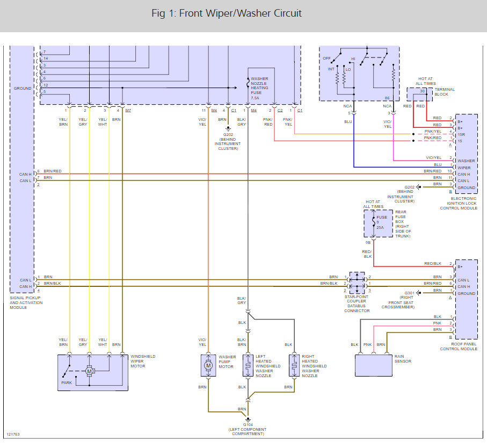Click the "RIGHT HEATED WINDSHIELD WASHER NOZZLE" label
Viewport: 487px width, 448px height.
coord(314,366)
